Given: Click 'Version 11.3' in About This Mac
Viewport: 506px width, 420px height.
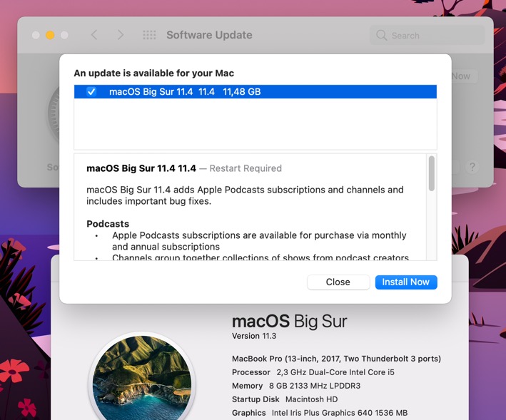Looking at the screenshot, I should click(x=254, y=336).
